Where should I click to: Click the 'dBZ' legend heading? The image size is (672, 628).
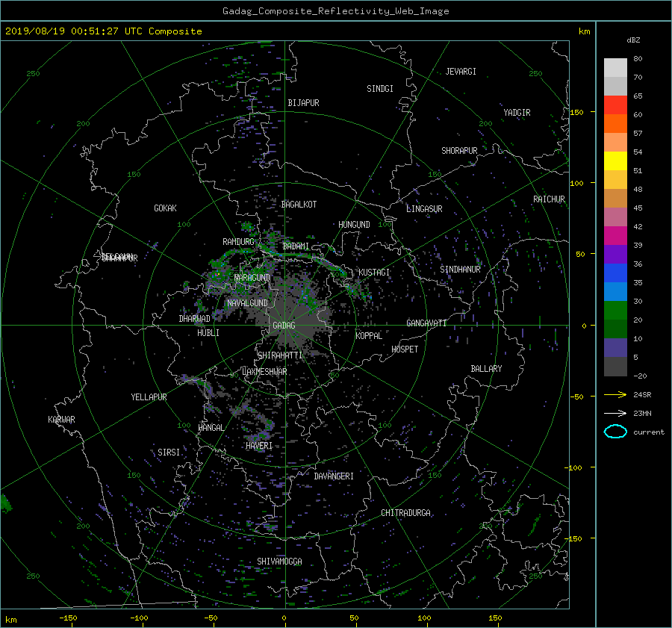click(x=633, y=40)
